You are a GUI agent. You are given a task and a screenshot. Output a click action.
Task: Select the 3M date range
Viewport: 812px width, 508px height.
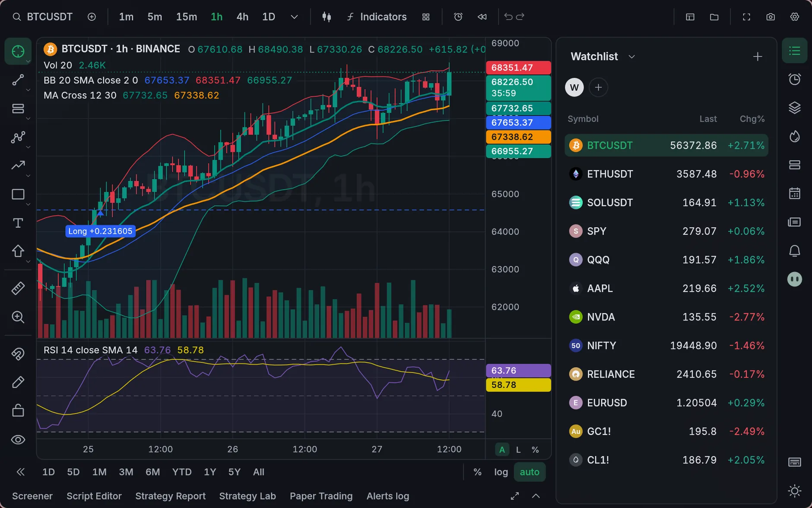126,472
